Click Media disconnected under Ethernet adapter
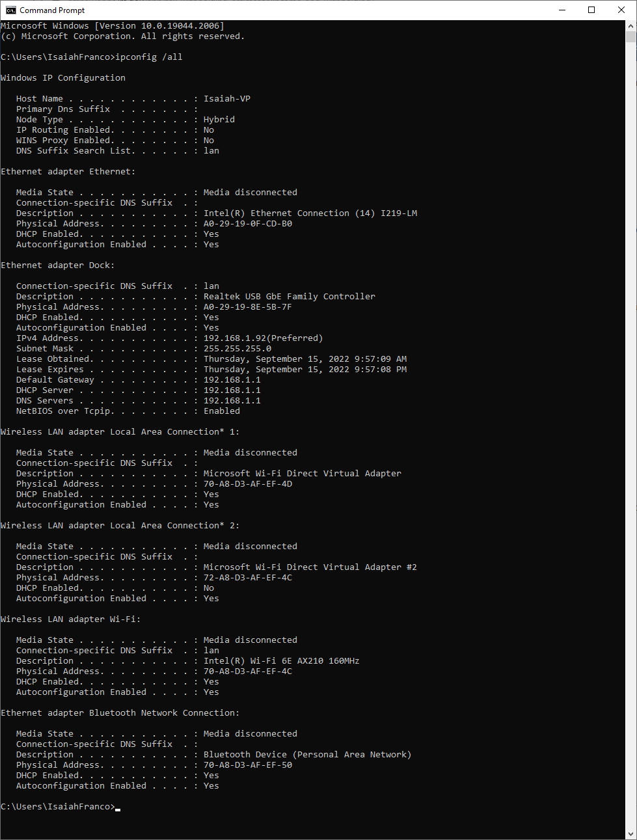Viewport: 637px width, 840px height. click(x=250, y=192)
